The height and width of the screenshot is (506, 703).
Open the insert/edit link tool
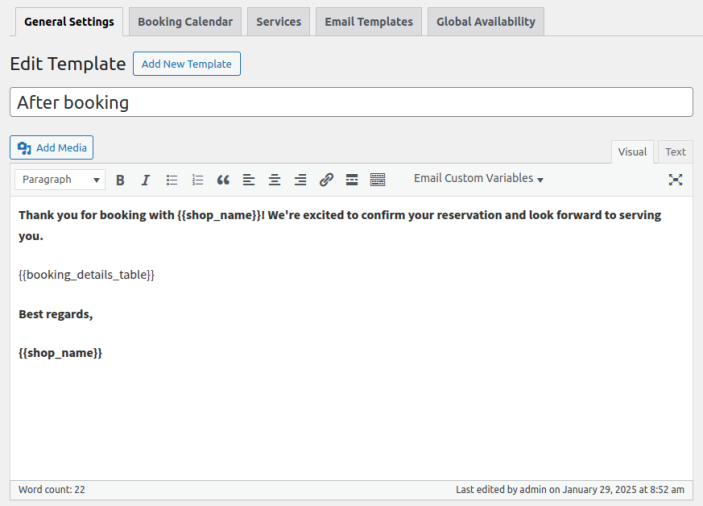click(326, 180)
